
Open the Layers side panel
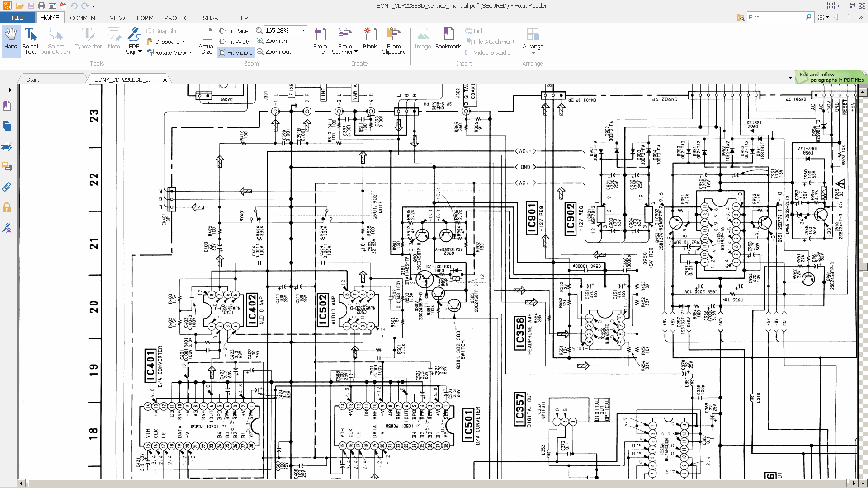click(x=7, y=146)
